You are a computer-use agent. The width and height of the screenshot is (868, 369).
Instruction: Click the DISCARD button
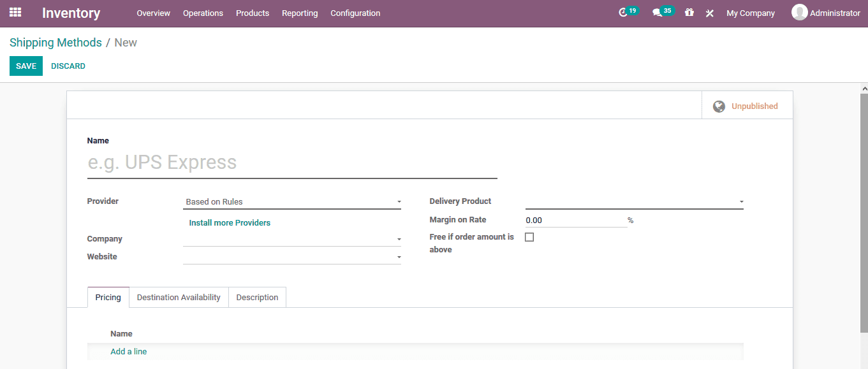68,66
